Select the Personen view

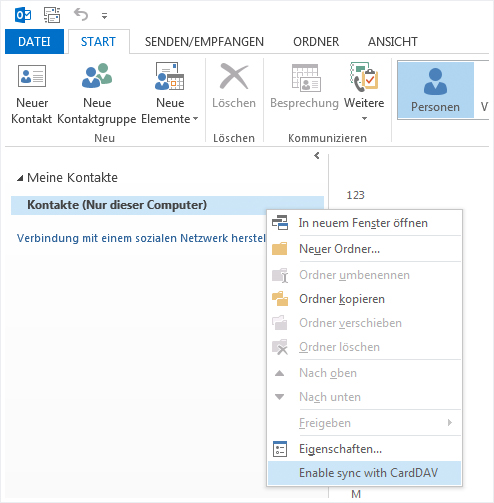coord(435,90)
